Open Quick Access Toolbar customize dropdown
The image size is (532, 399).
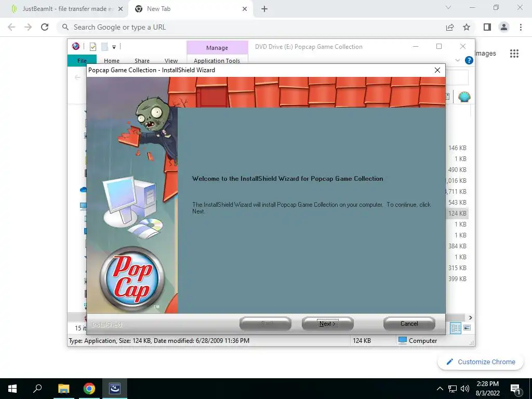(x=114, y=47)
